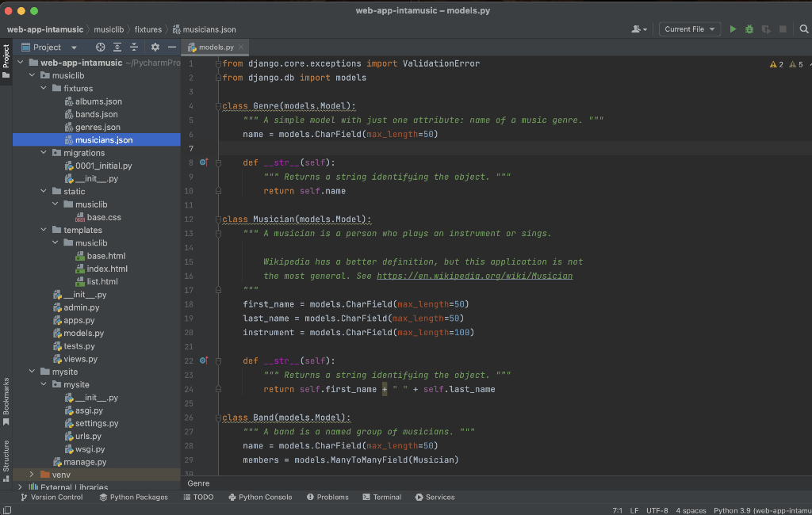Toggle the Bookmarks side panel

[x=6, y=402]
